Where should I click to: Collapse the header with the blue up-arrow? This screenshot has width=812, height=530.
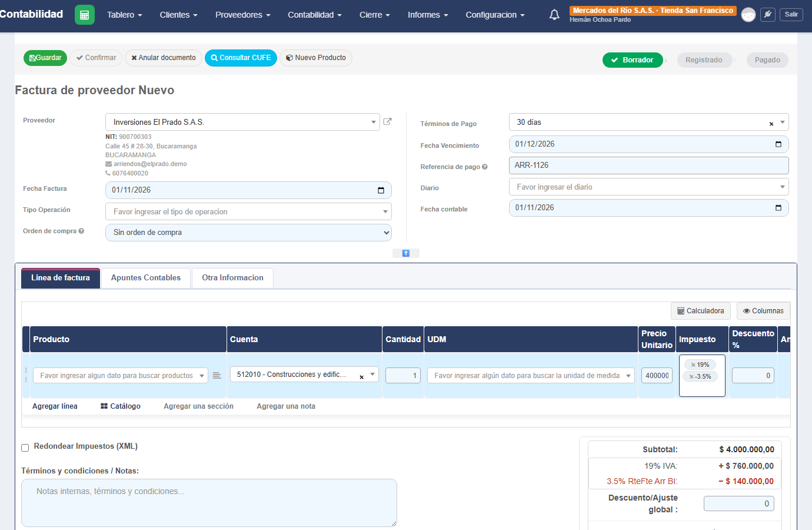click(406, 253)
